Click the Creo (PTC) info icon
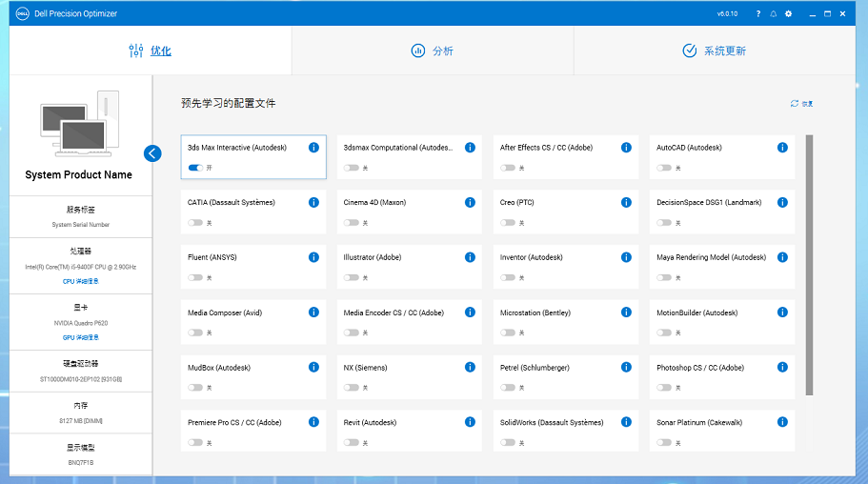Screen dimensions: 868x484 coord(626,202)
